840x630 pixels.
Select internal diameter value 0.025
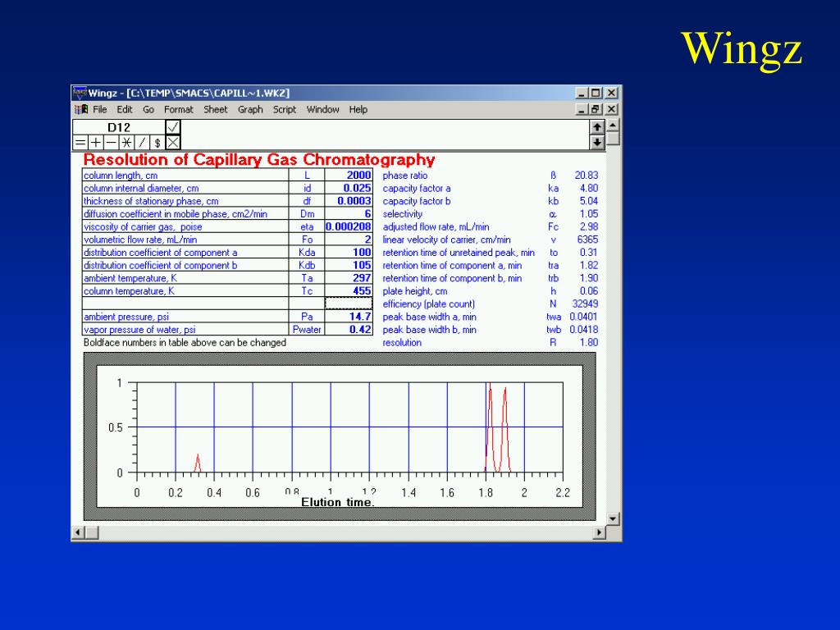coord(348,188)
